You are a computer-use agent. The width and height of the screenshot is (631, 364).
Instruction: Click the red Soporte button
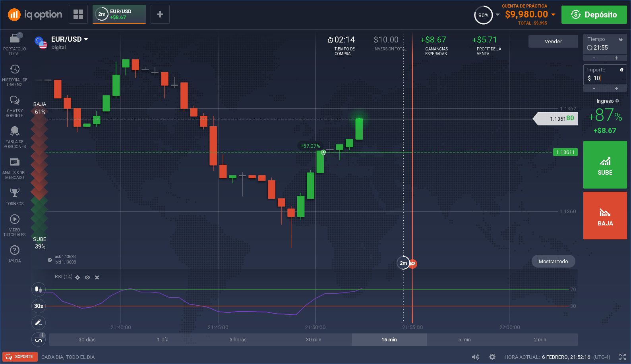pos(20,357)
